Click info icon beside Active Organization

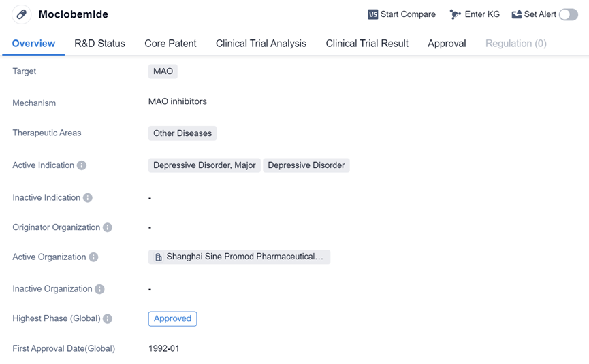point(93,257)
